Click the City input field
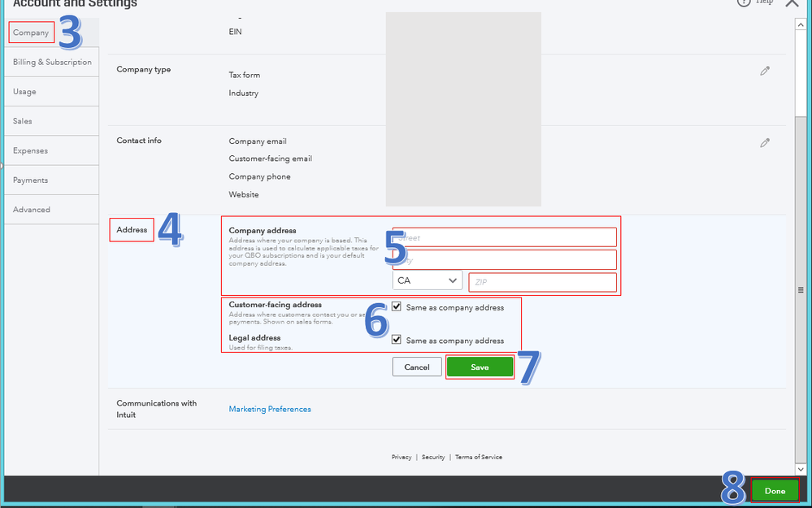The width and height of the screenshot is (812, 508). pos(505,260)
